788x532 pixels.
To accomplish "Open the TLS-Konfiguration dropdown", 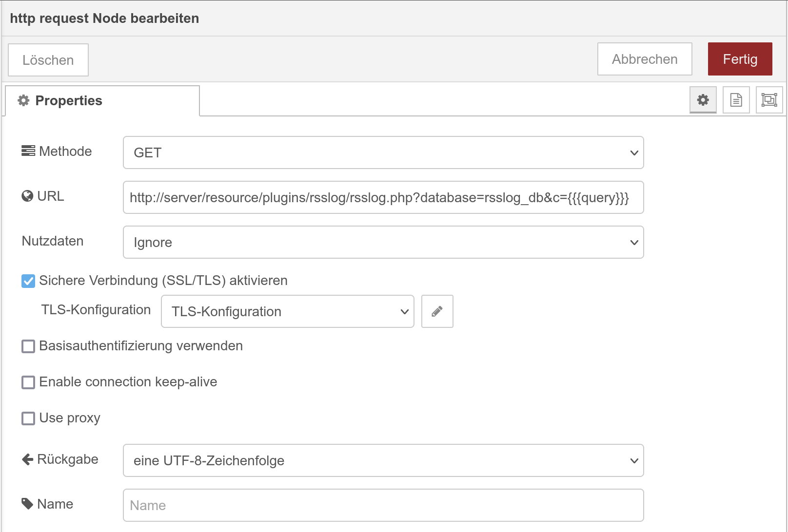I will [287, 311].
